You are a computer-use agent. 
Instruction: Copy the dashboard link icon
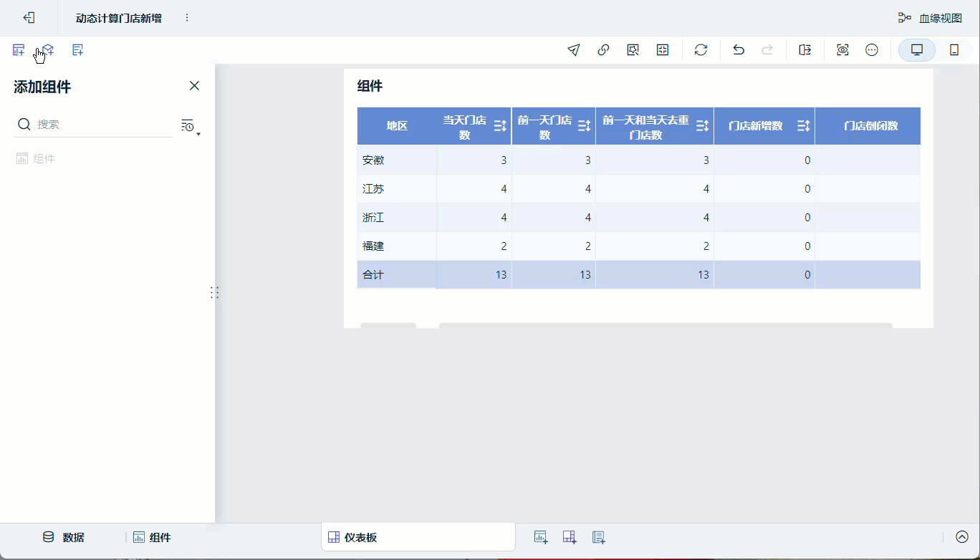pos(603,50)
